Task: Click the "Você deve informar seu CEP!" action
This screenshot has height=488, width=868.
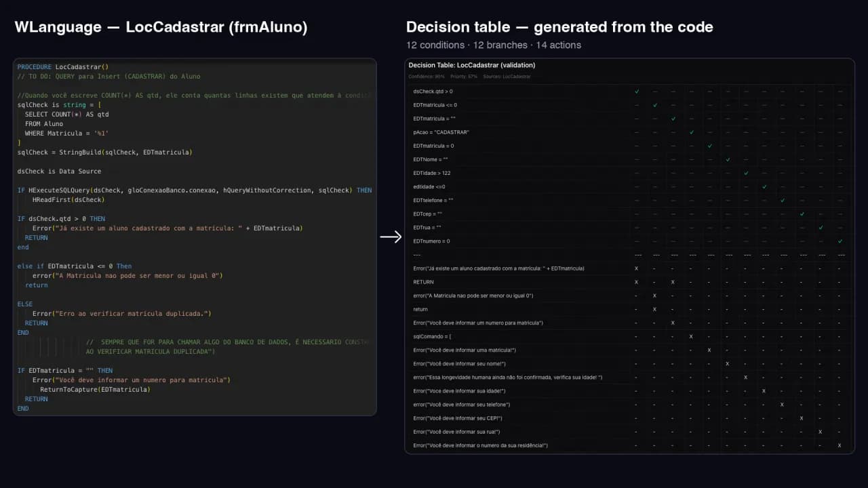Action: 458,418
